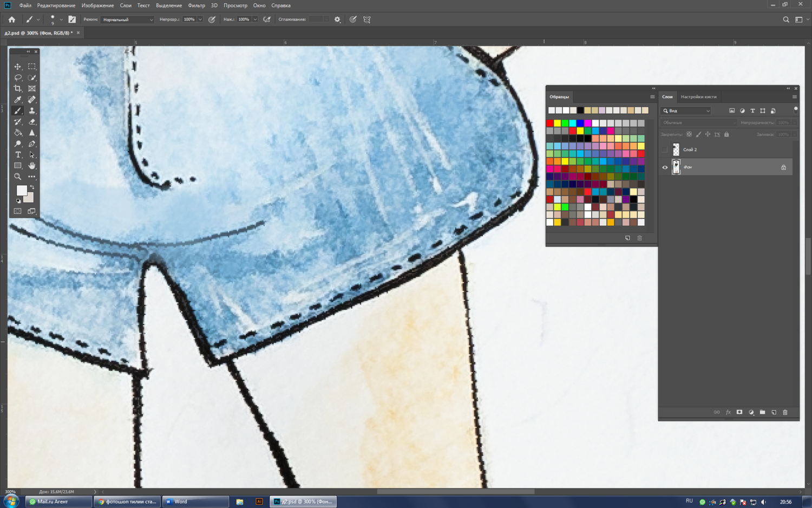Select the Brush tool in toolbox

pos(18,110)
